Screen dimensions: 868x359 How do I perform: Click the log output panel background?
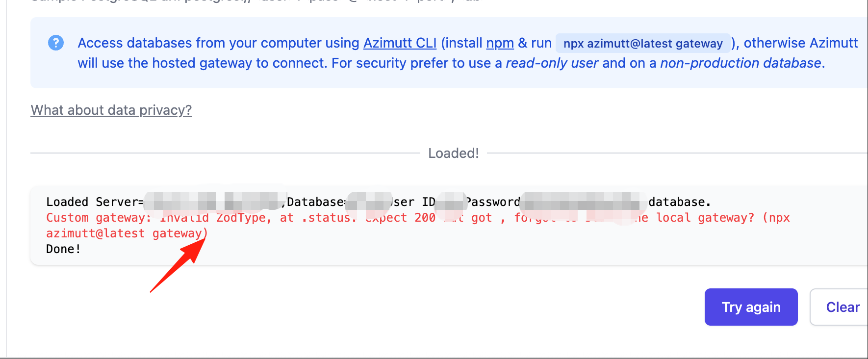pos(449,226)
